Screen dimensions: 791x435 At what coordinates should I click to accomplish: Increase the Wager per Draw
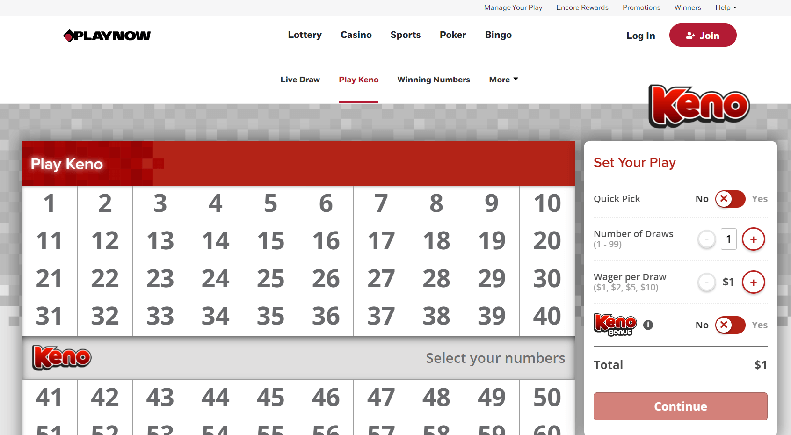coord(753,282)
